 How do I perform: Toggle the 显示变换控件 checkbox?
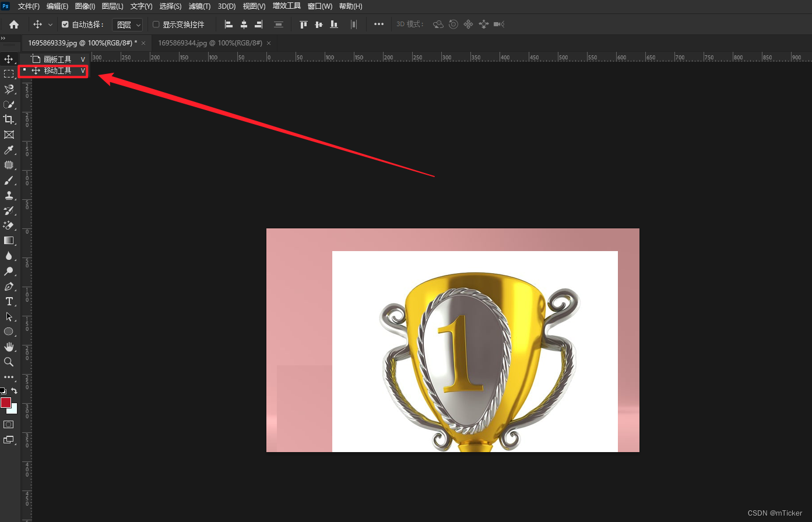pos(156,24)
